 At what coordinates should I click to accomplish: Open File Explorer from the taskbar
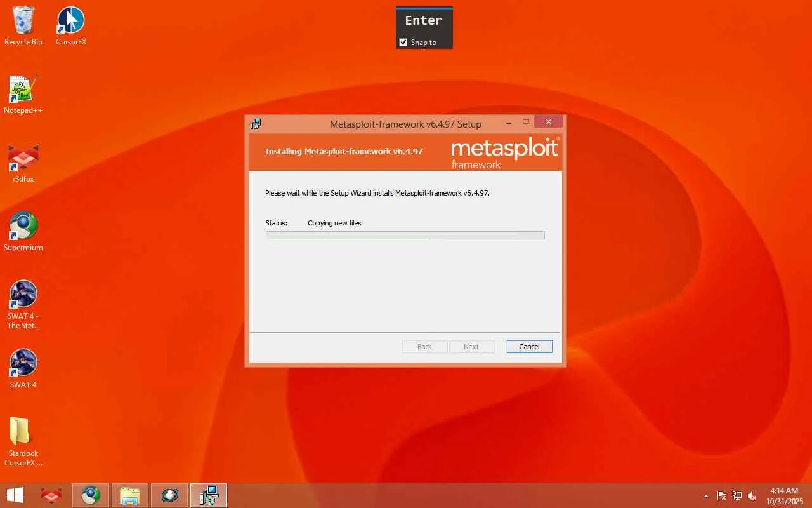pyautogui.click(x=130, y=495)
